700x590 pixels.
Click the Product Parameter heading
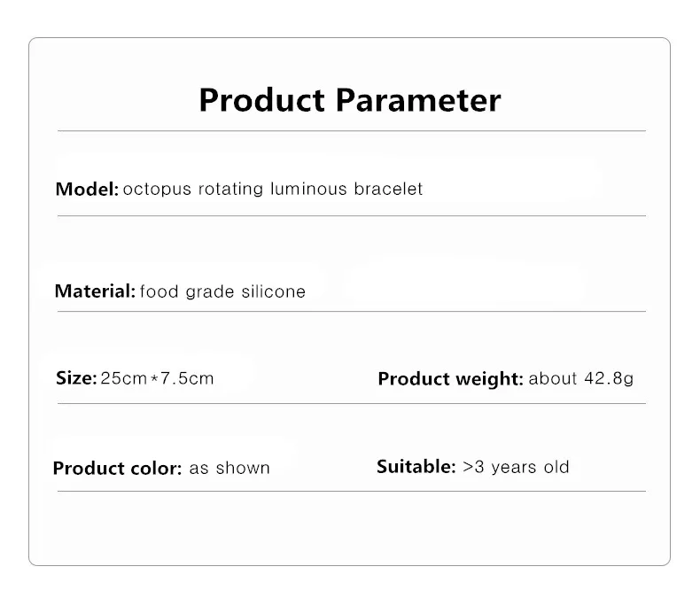coord(349,99)
